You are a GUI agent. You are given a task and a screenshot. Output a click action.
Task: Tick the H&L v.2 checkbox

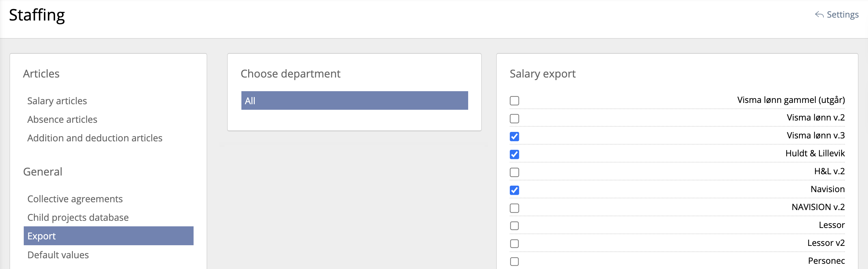tap(514, 172)
